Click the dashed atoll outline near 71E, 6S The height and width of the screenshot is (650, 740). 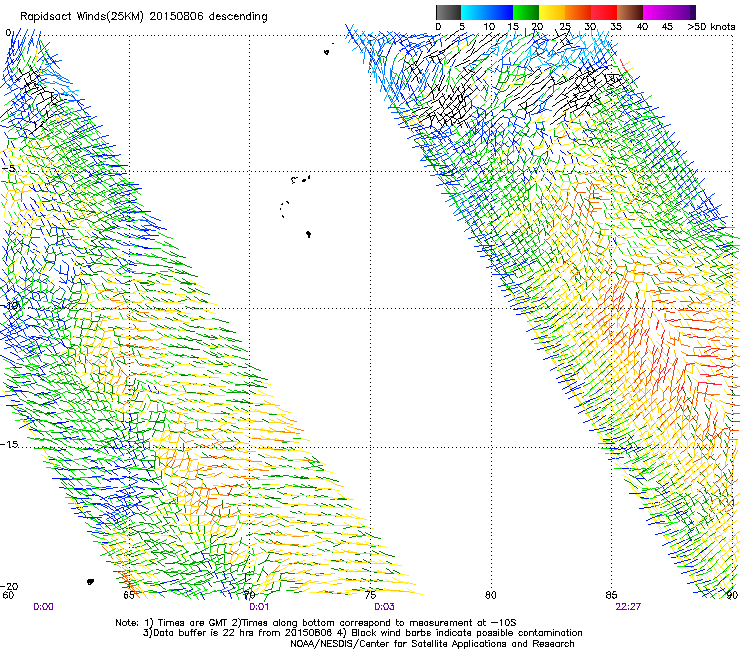pyautogui.click(x=284, y=209)
